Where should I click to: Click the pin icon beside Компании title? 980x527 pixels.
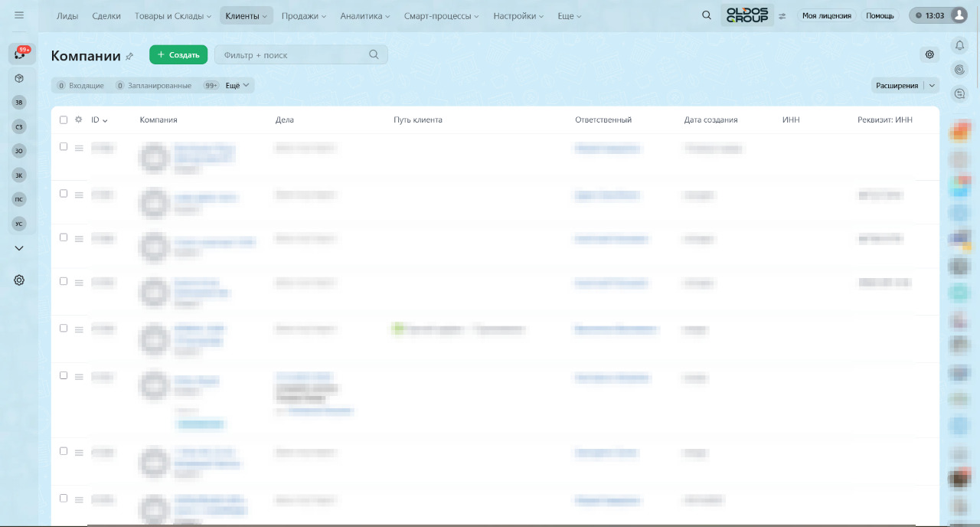click(129, 56)
